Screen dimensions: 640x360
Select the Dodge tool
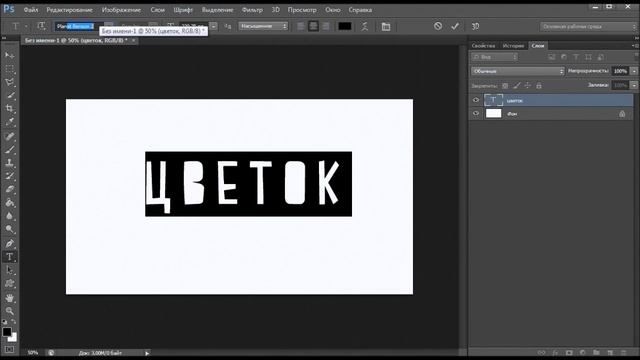point(10,229)
